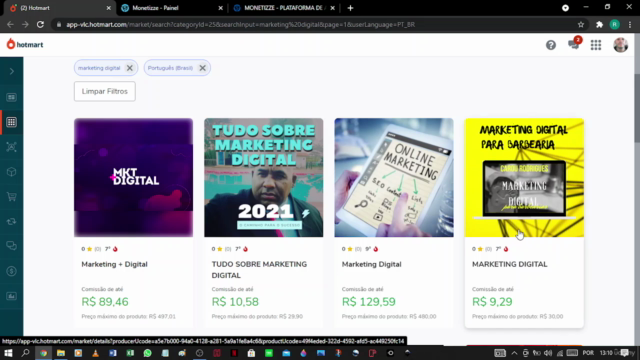
Task: Open a new browser tab
Action: [350, 8]
